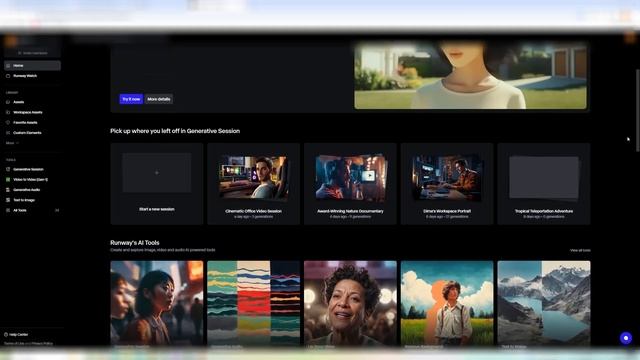Click the View all tools link
Viewport: 640px width, 360px height.
(580, 250)
